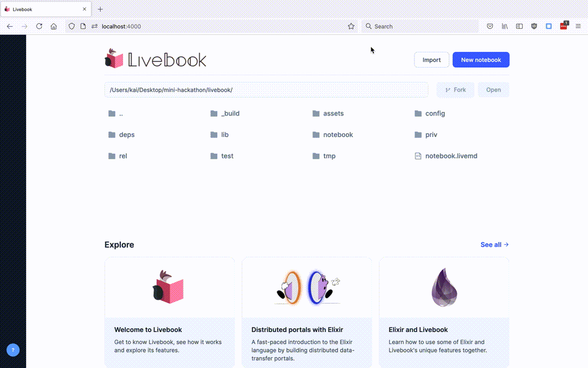
Task: Click the Fork button
Action: 455,90
